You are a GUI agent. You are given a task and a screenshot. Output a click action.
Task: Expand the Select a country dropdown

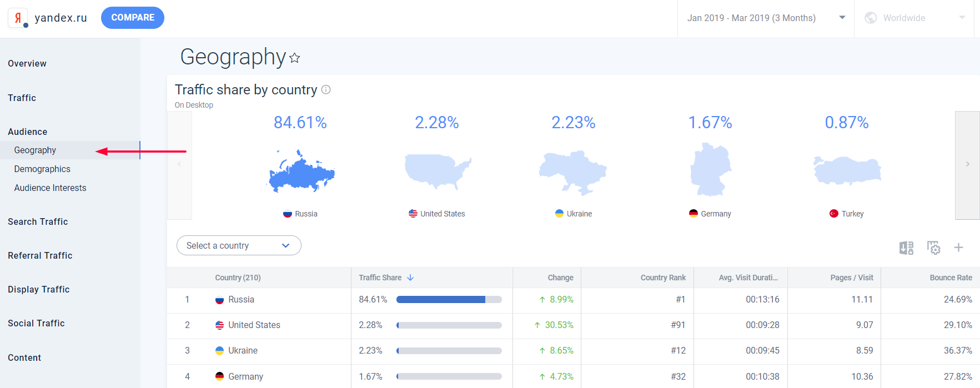point(239,245)
